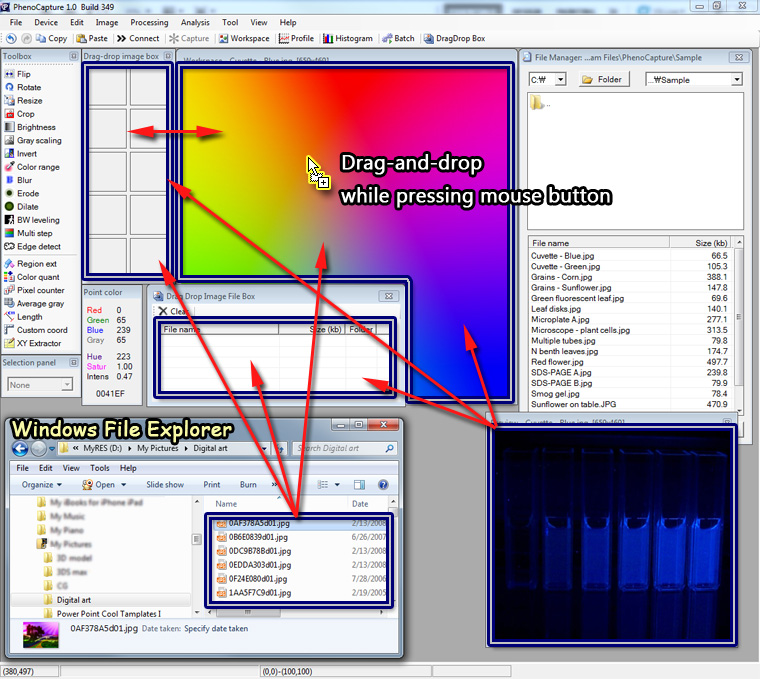Screen dimensions: 760x679
Task: Open the Processing menu
Action: click(149, 22)
